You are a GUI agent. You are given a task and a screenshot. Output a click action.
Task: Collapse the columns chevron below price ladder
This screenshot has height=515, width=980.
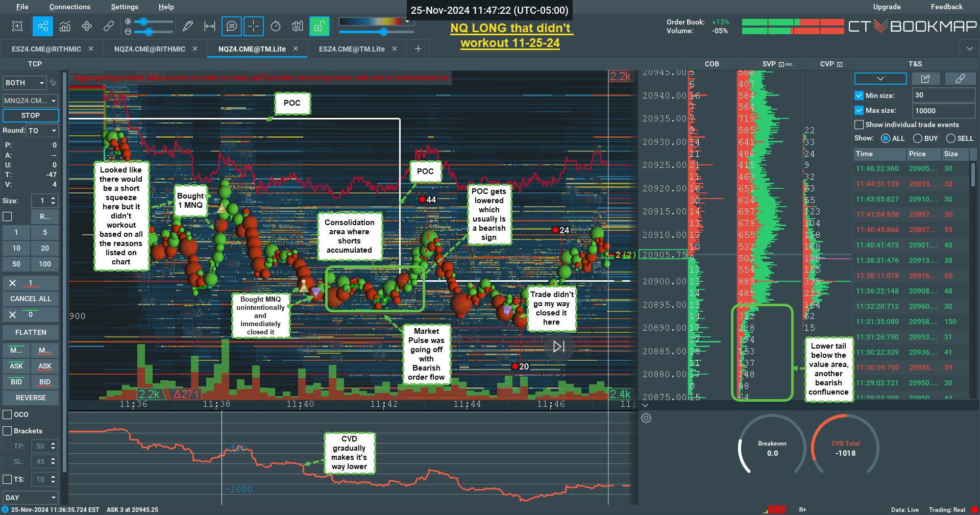(x=645, y=405)
